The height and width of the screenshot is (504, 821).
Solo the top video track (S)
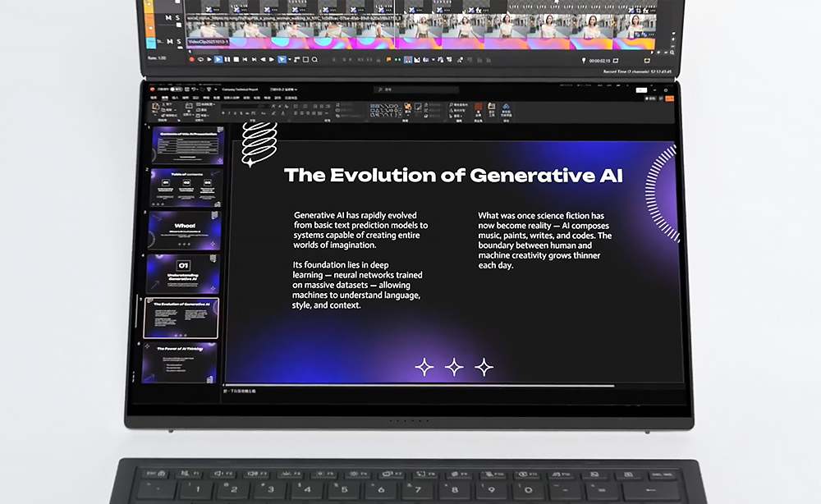tap(179, 16)
